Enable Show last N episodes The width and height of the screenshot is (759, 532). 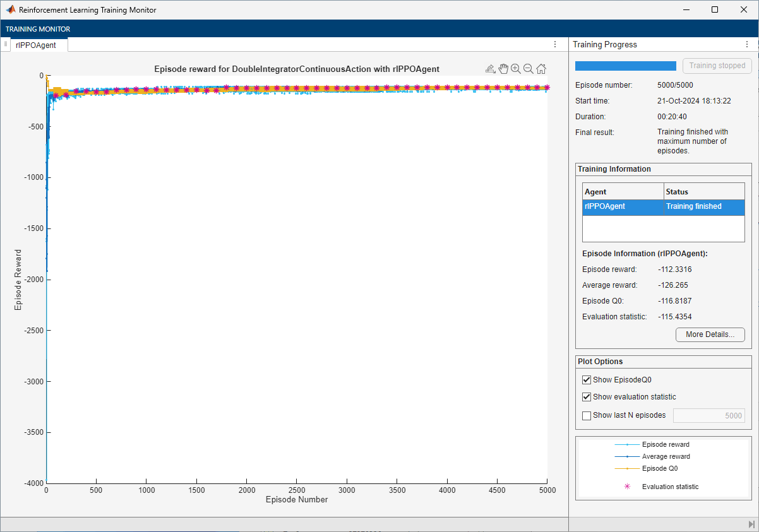click(587, 415)
